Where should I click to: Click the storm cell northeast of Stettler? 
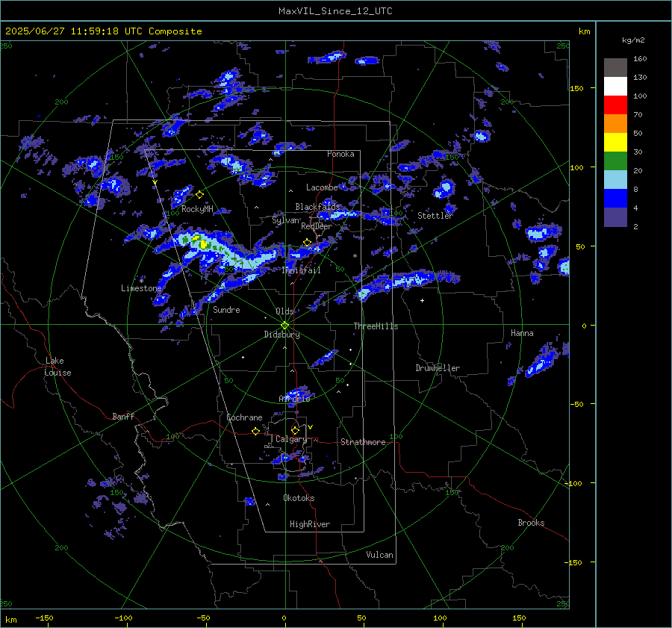444,189
